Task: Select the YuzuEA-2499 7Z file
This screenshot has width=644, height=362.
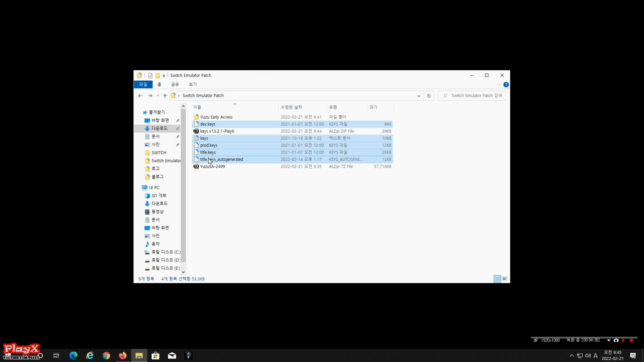Action: [x=213, y=166]
